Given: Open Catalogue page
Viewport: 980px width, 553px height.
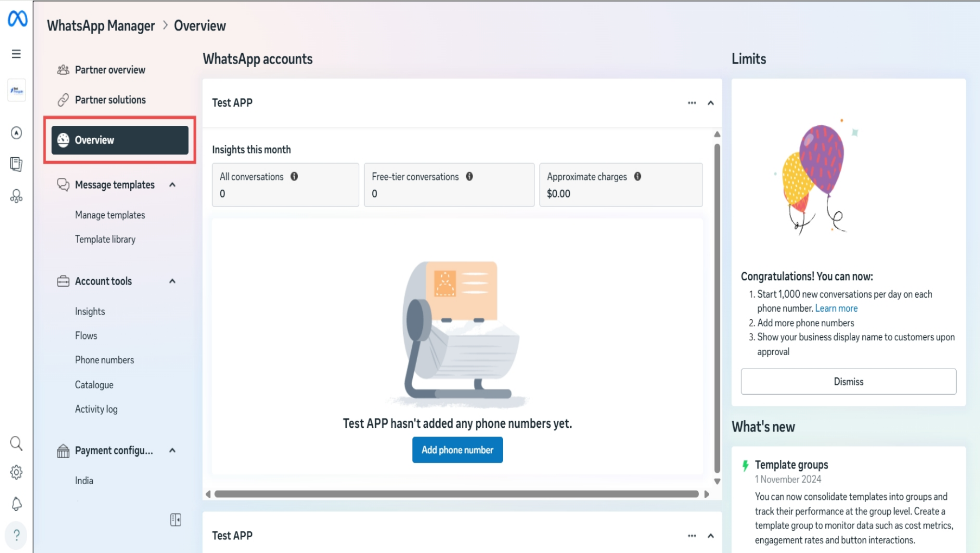Looking at the screenshot, I should [x=94, y=385].
